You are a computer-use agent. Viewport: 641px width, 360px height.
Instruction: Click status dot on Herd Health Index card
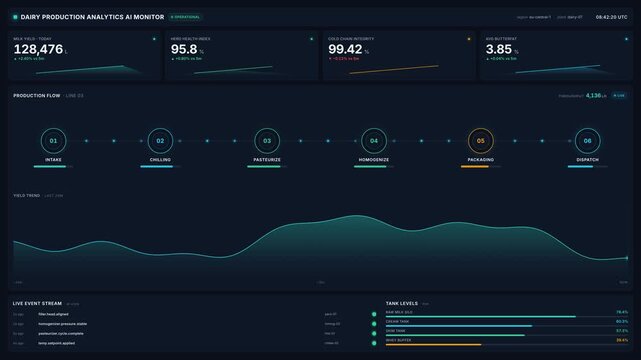coord(312,39)
